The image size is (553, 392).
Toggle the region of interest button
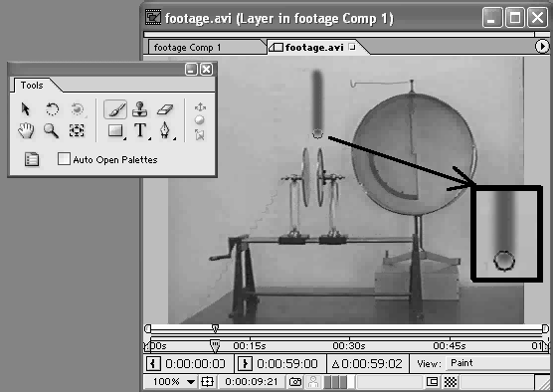[x=432, y=382]
